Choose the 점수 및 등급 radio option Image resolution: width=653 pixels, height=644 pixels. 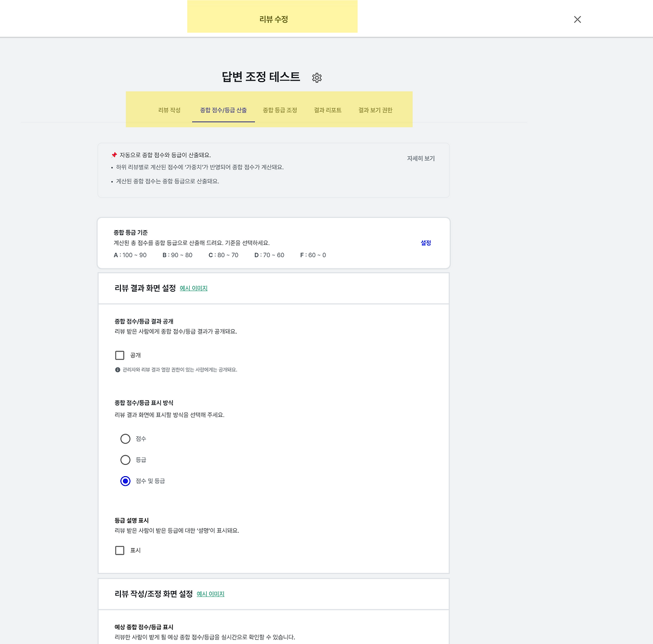[125, 481]
